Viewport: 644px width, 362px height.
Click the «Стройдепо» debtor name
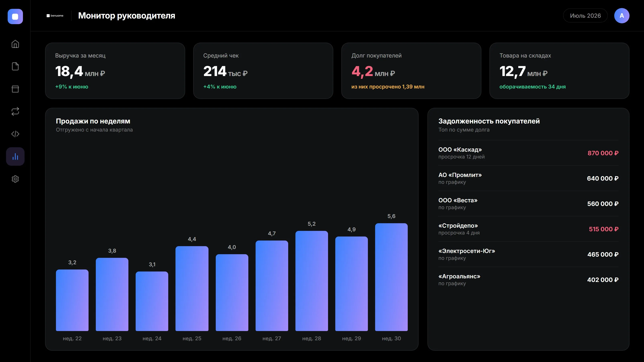458,226
